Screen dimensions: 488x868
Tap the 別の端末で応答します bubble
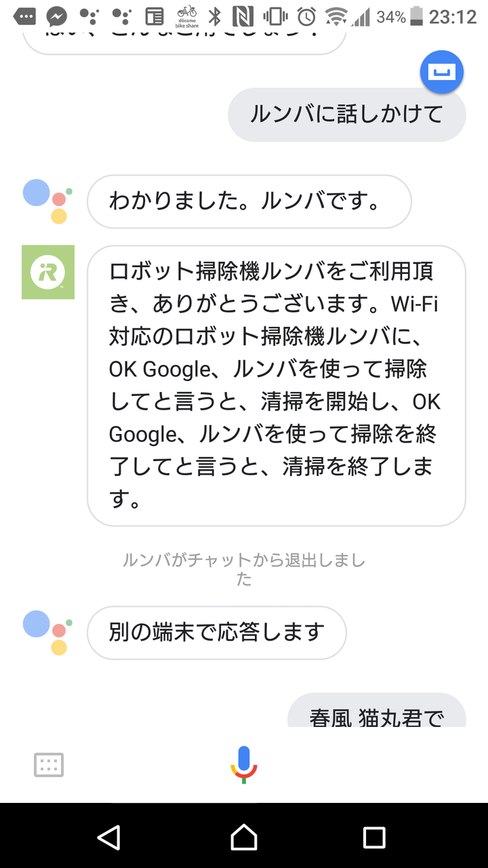tap(217, 632)
